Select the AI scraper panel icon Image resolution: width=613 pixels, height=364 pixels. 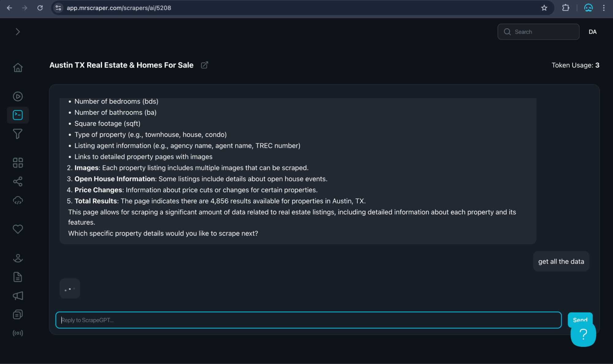(x=17, y=115)
